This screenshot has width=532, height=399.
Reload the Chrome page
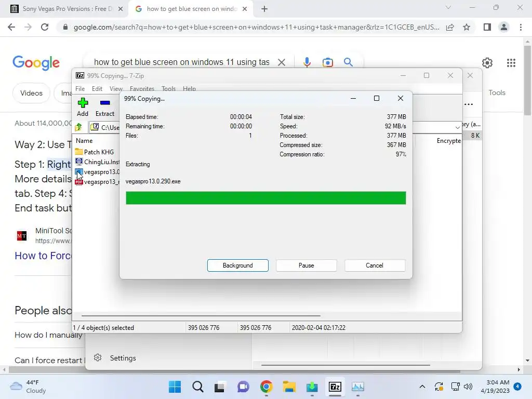pyautogui.click(x=45, y=27)
